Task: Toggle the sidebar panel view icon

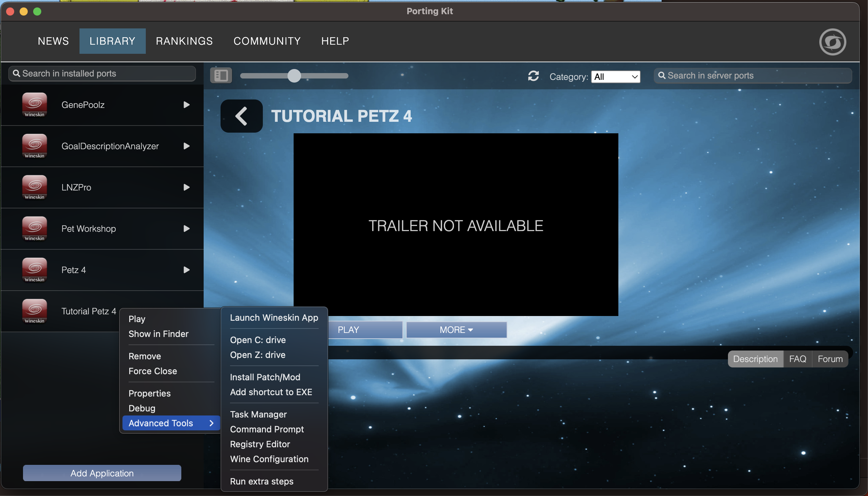Action: 221,75
